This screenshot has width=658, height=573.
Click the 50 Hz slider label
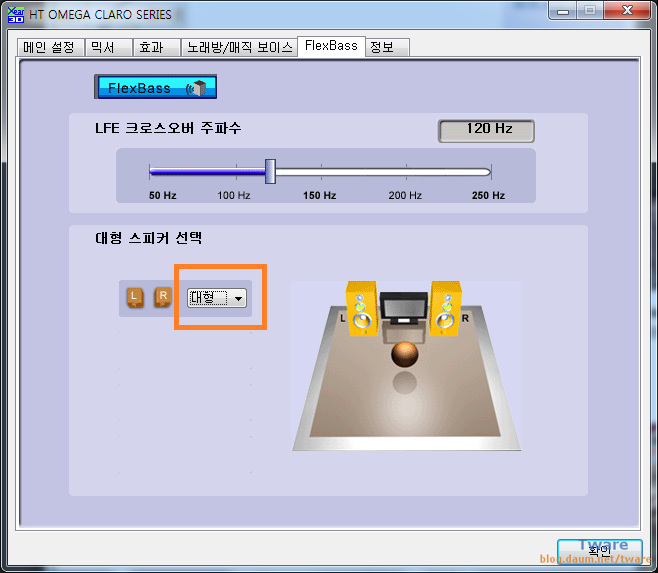[162, 195]
